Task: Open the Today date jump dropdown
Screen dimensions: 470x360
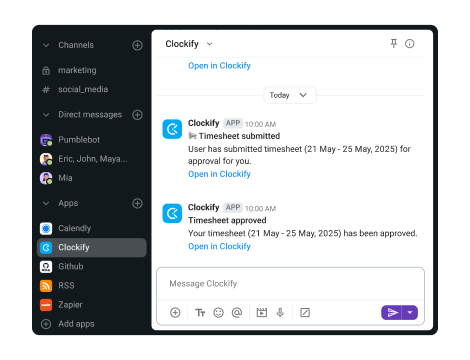Action: click(290, 95)
